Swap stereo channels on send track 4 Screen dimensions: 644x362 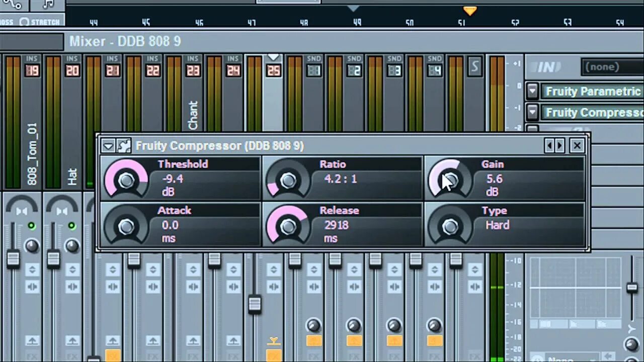(x=435, y=287)
